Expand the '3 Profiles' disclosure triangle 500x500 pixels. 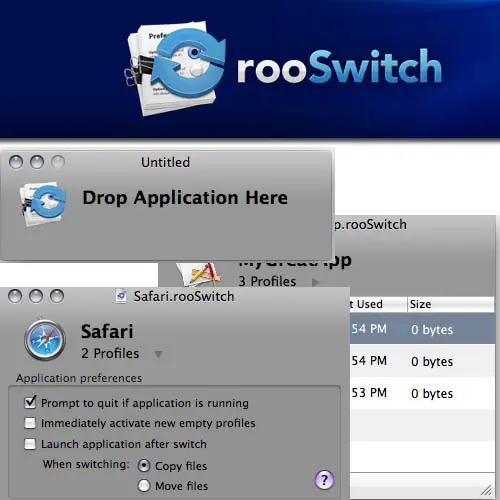click(315, 282)
